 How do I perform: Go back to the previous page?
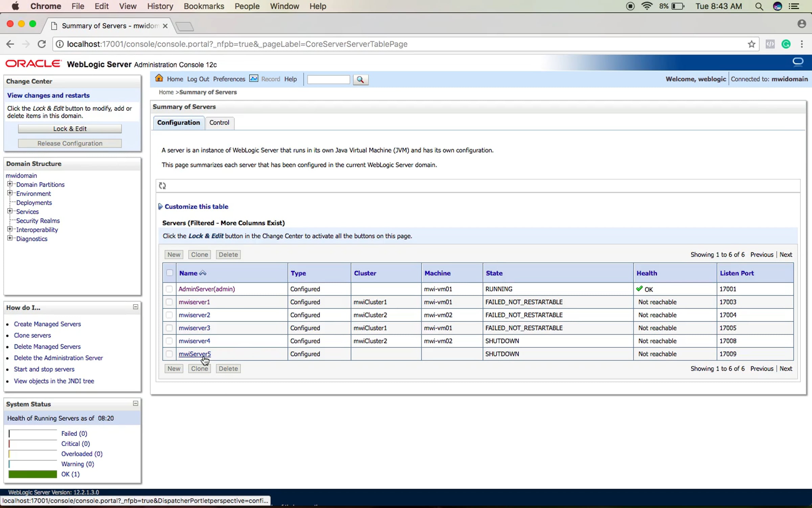[10, 44]
